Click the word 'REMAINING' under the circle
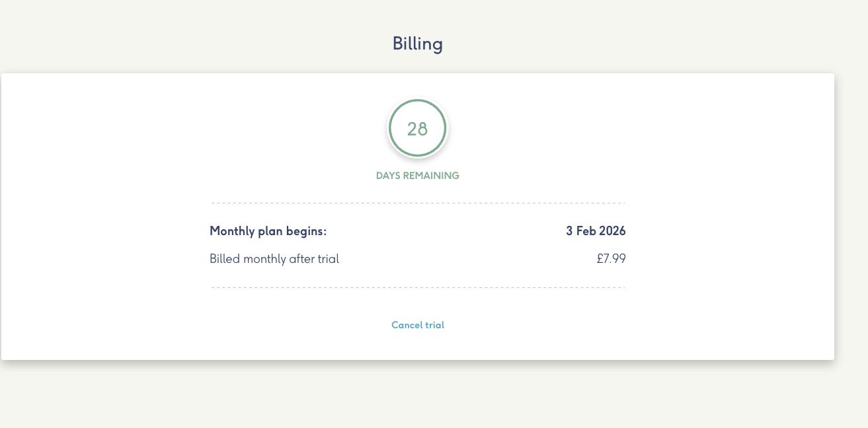Screen dimensions: 868x428 [434, 176]
